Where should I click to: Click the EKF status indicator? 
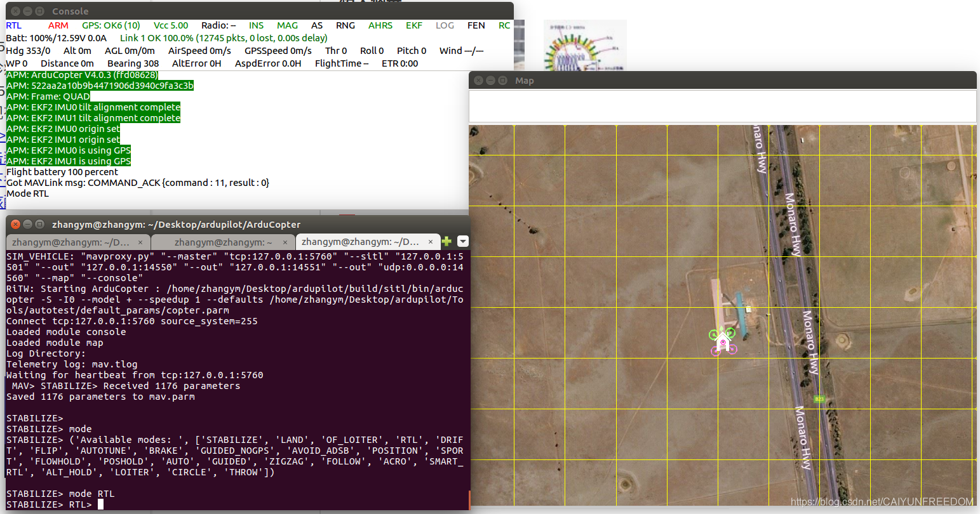(414, 25)
